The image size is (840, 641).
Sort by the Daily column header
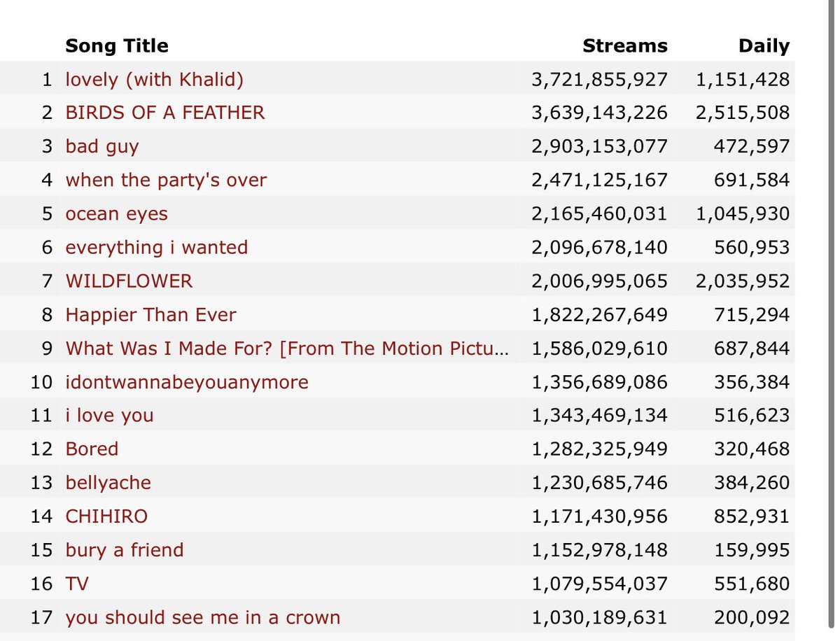(764, 46)
